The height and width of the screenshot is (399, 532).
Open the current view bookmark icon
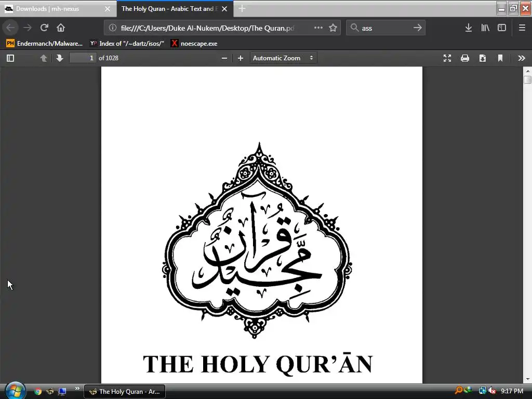point(500,58)
